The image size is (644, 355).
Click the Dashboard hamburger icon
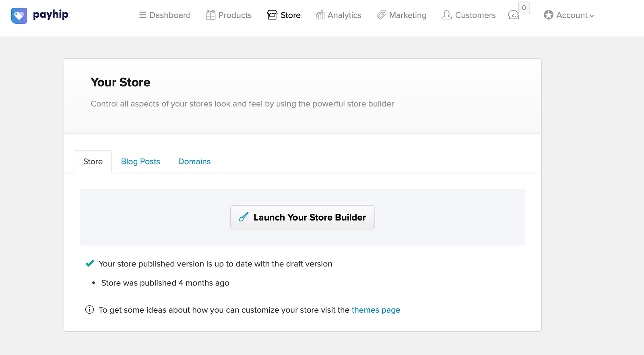tap(142, 15)
